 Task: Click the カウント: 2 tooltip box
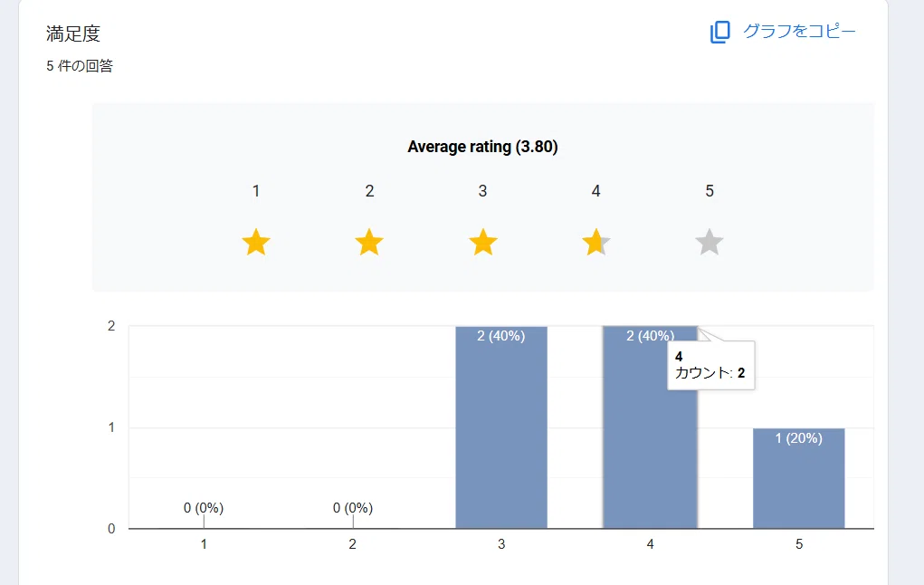710,365
